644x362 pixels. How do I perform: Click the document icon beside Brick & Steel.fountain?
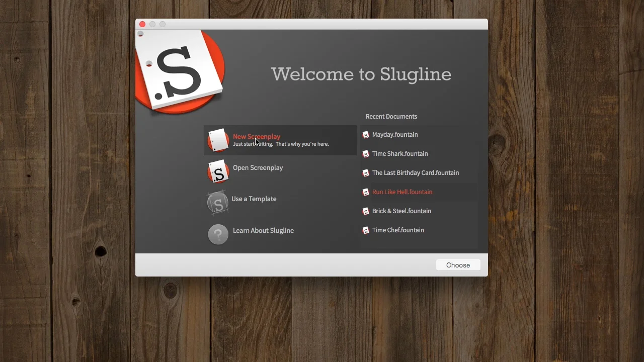tap(366, 211)
